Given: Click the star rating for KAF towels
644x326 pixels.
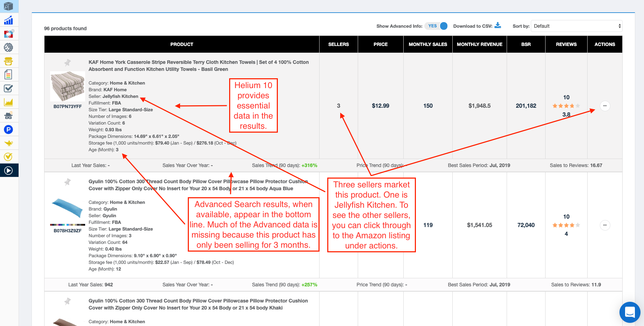Looking at the screenshot, I should tap(566, 106).
